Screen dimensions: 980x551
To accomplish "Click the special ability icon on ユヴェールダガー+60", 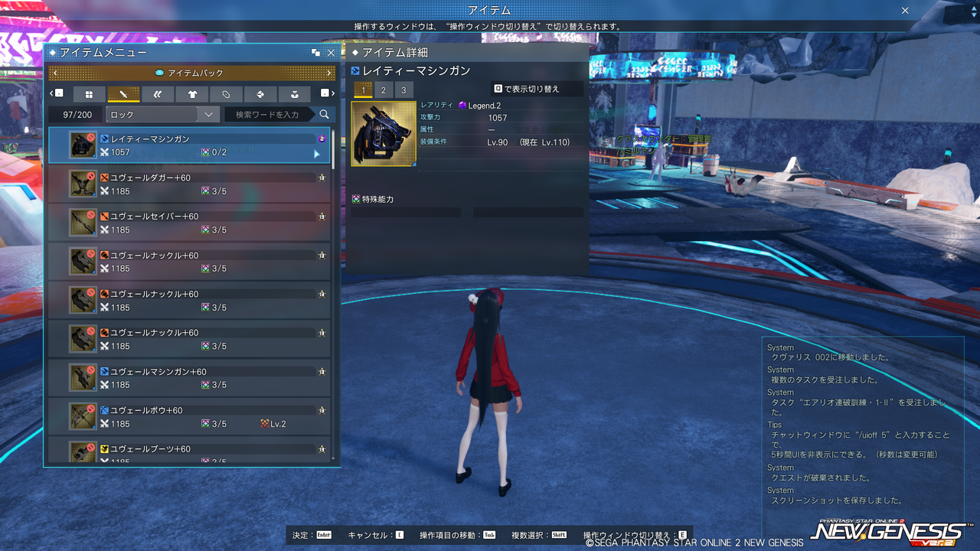I will tap(205, 191).
